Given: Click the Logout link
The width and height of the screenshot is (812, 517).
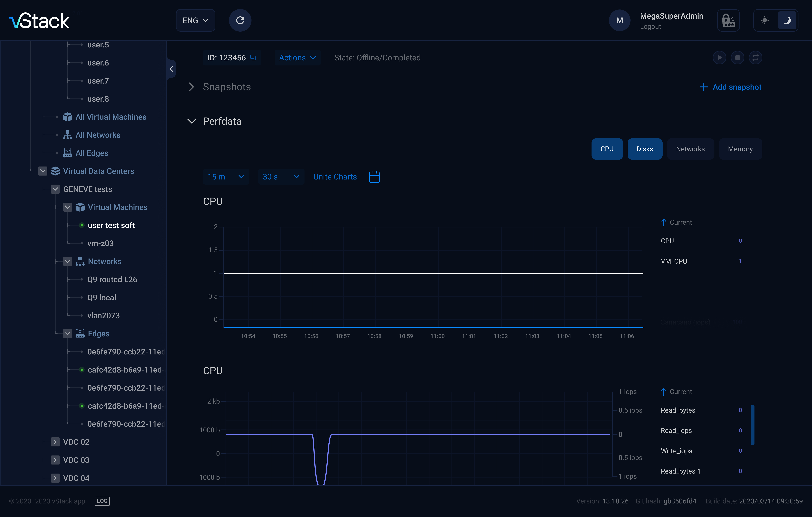Looking at the screenshot, I should point(650,26).
